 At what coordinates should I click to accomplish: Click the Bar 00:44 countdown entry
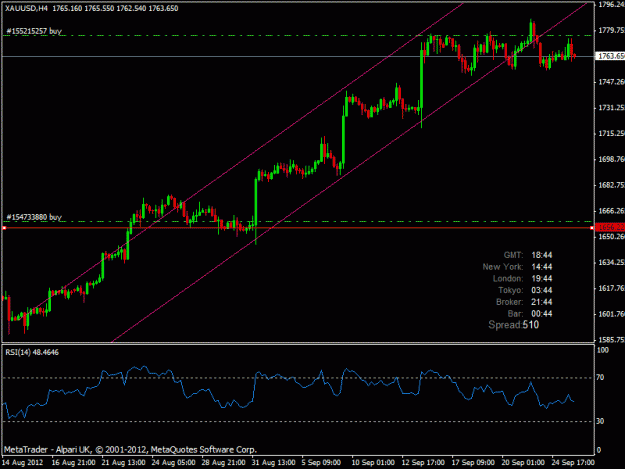pyautogui.click(x=530, y=314)
